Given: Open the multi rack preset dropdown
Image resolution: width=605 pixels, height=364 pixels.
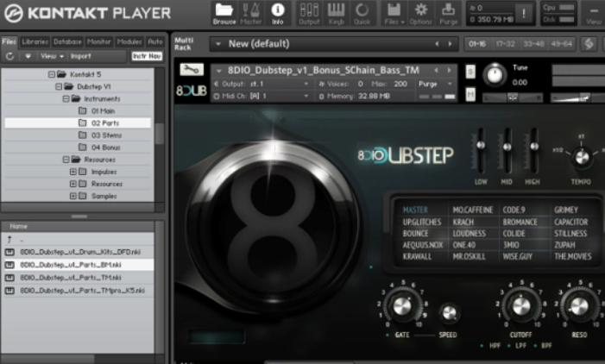Looking at the screenshot, I should click(218, 44).
